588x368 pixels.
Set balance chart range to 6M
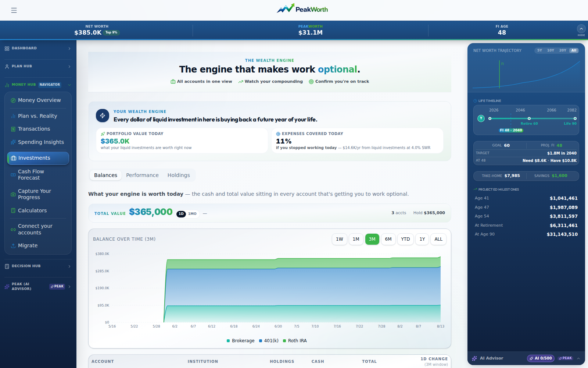pos(388,239)
